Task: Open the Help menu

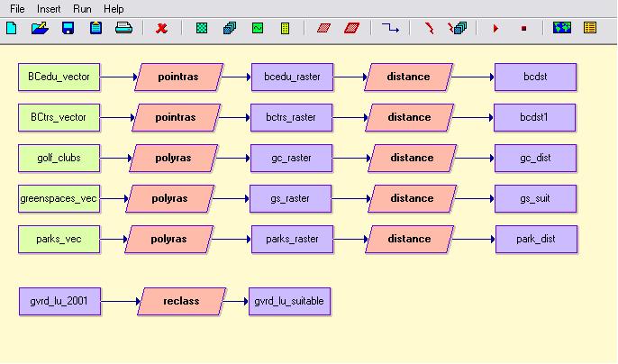Action: click(x=114, y=8)
